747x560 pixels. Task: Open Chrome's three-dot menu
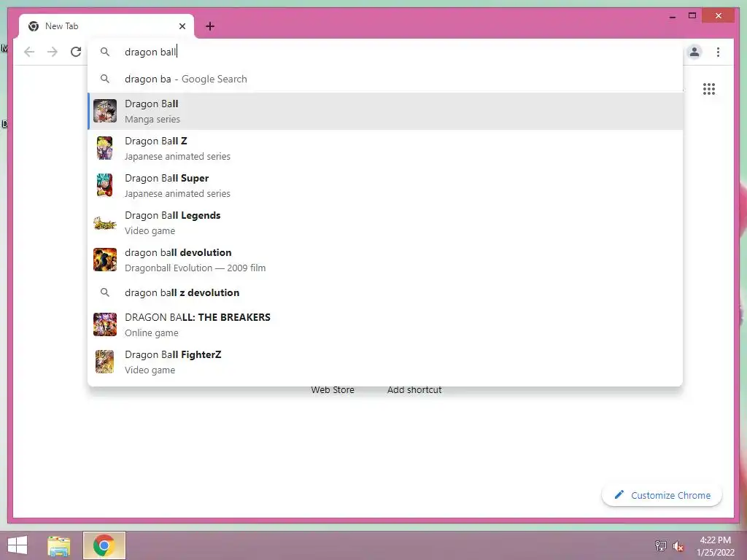718,52
